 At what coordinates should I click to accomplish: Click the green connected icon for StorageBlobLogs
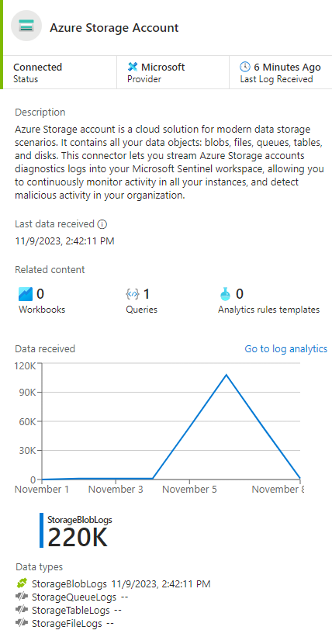tap(22, 583)
